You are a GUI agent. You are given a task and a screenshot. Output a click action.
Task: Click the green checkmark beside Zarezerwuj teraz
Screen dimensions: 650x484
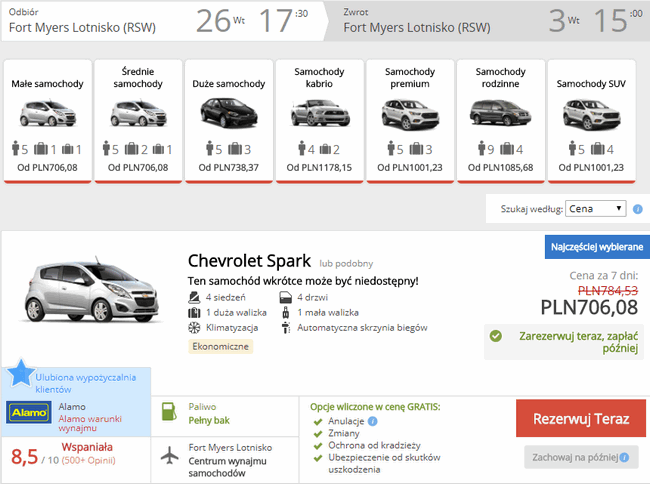(x=495, y=336)
